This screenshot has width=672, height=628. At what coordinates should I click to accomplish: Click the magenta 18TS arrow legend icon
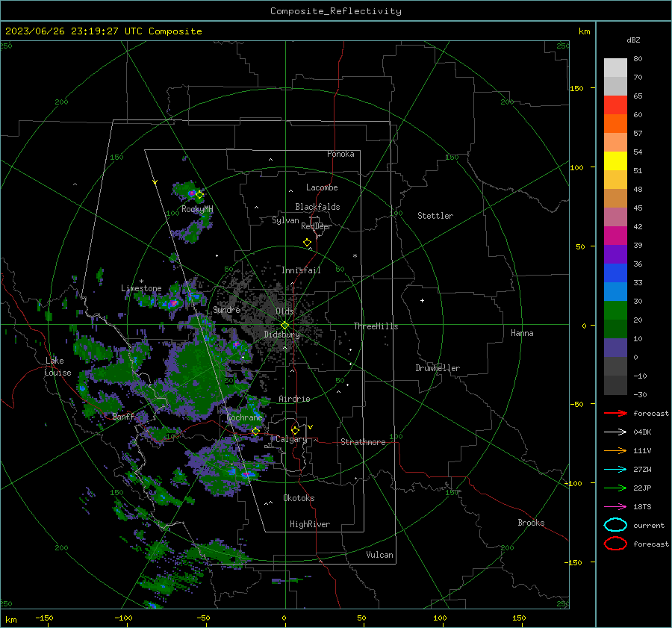pos(615,507)
